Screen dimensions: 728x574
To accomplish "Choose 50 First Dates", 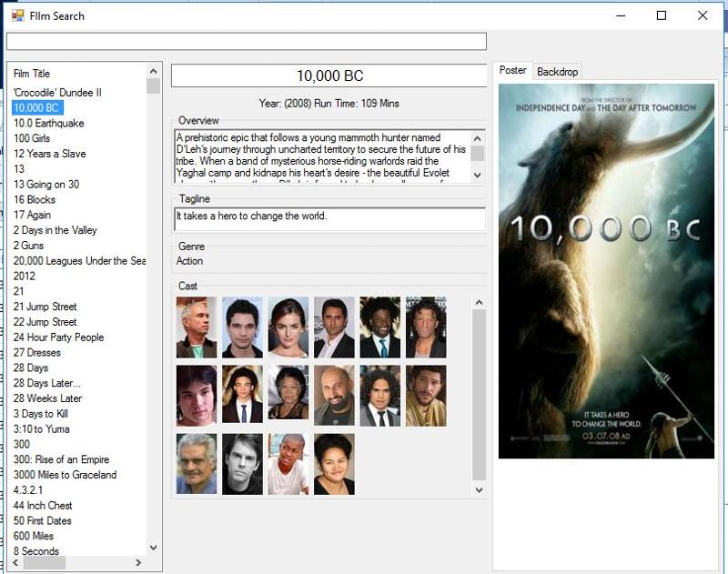I will click(42, 521).
